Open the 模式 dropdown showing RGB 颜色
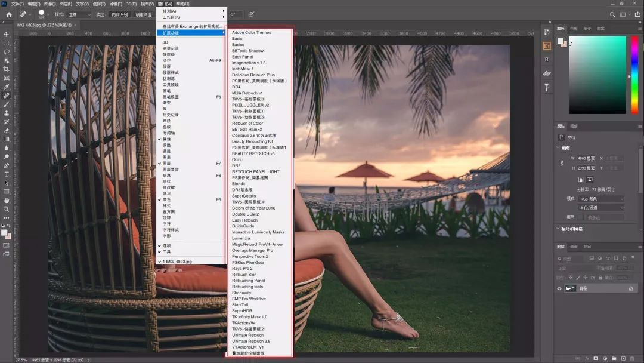Screen dimensions: 644x363 click(600, 199)
